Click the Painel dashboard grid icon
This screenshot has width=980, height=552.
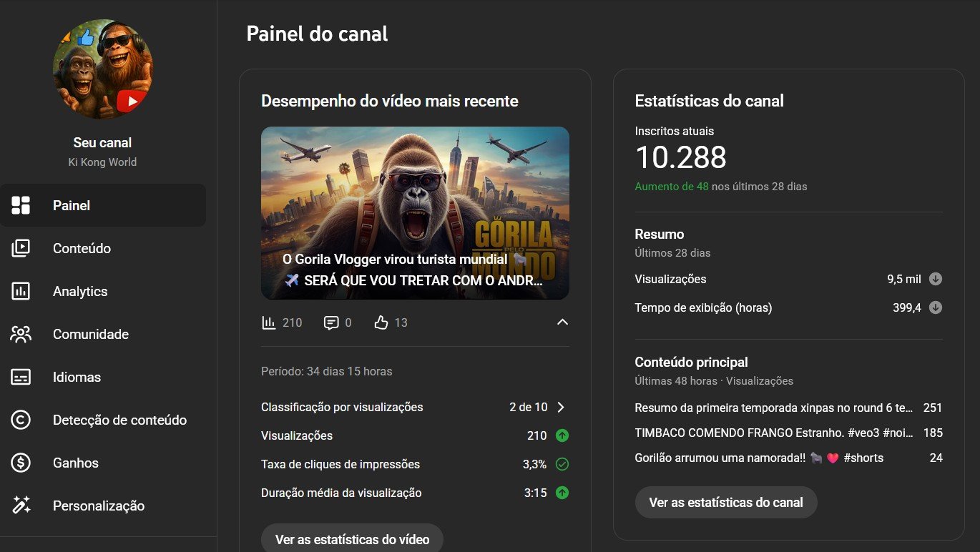pyautogui.click(x=21, y=205)
